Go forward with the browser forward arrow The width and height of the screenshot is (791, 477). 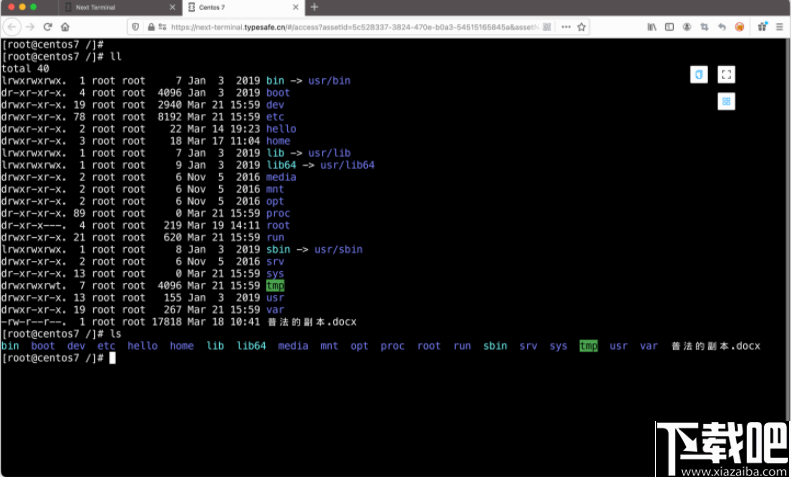30,27
